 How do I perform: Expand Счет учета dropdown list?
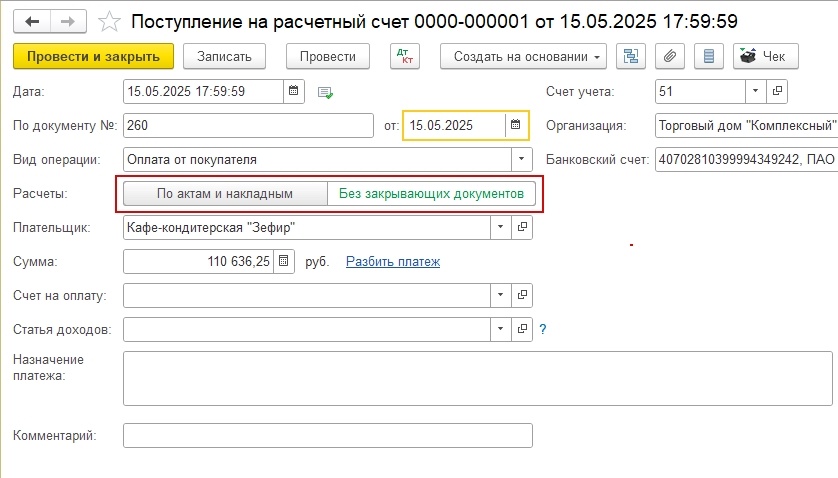[x=756, y=91]
